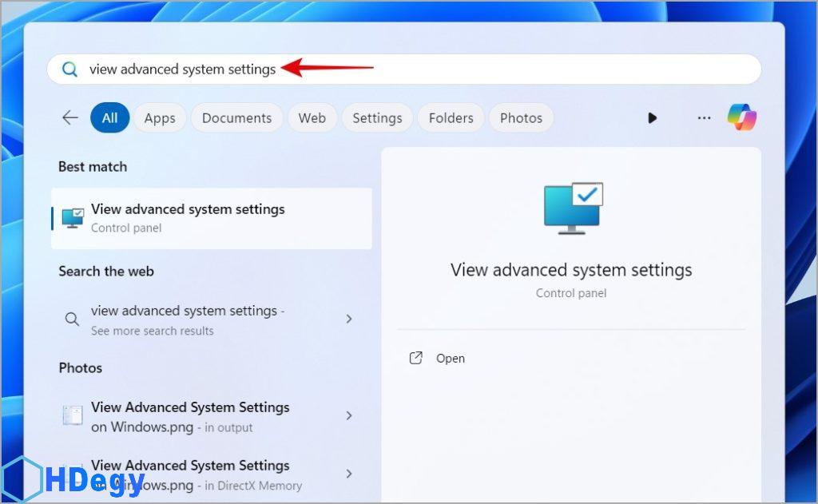Click the play arrow to scroll filters
The image size is (818, 504).
tap(652, 118)
